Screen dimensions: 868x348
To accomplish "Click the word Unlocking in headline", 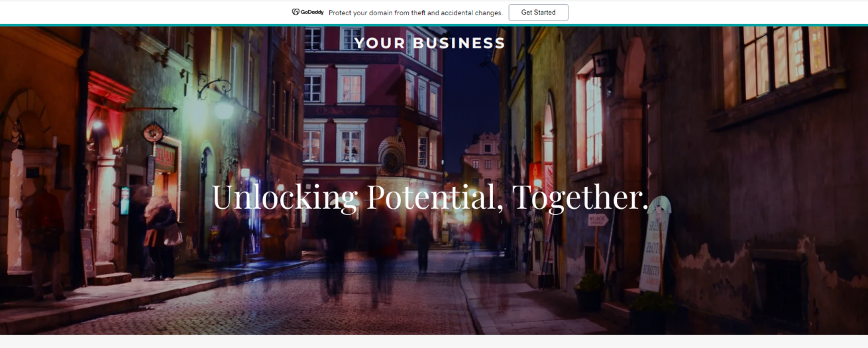I will coord(285,197).
